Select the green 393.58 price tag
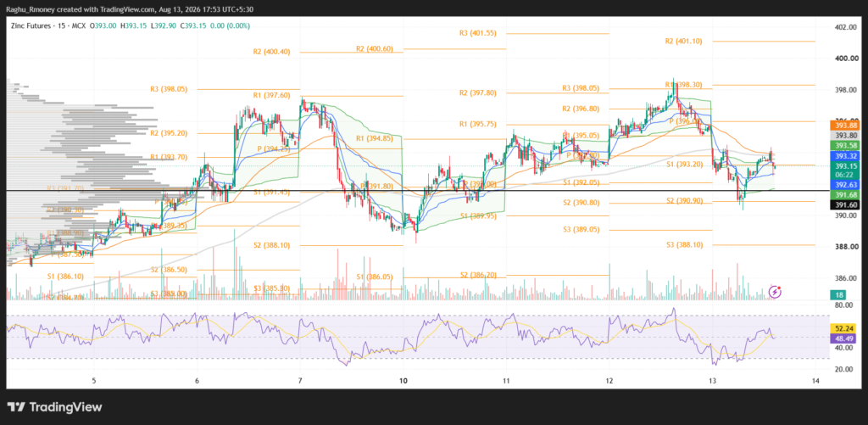This screenshot has height=425, width=868. coord(846,145)
